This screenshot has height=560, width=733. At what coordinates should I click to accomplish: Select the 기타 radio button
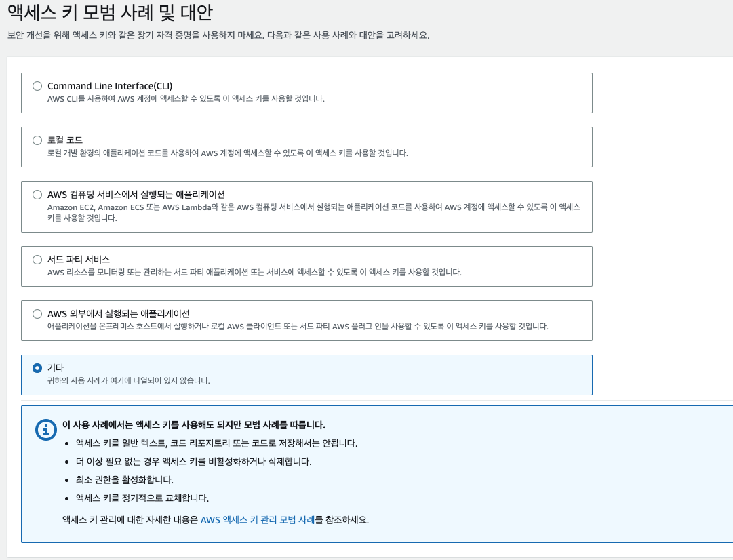point(37,368)
